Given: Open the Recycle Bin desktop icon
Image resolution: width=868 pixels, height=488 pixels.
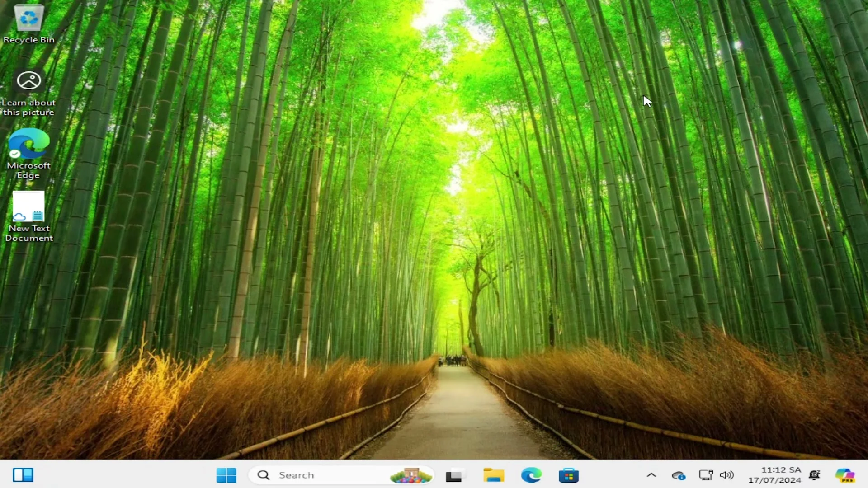Looking at the screenshot, I should click(x=28, y=25).
